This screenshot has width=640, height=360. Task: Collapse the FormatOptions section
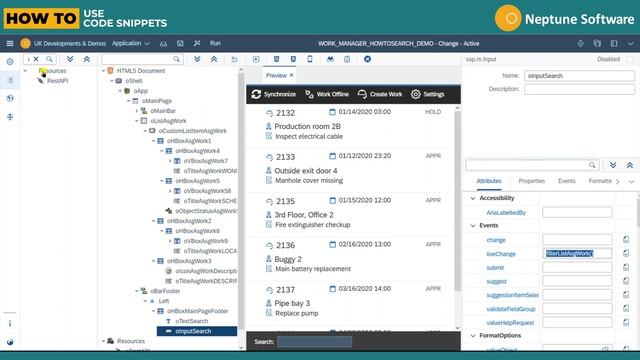[473, 336]
